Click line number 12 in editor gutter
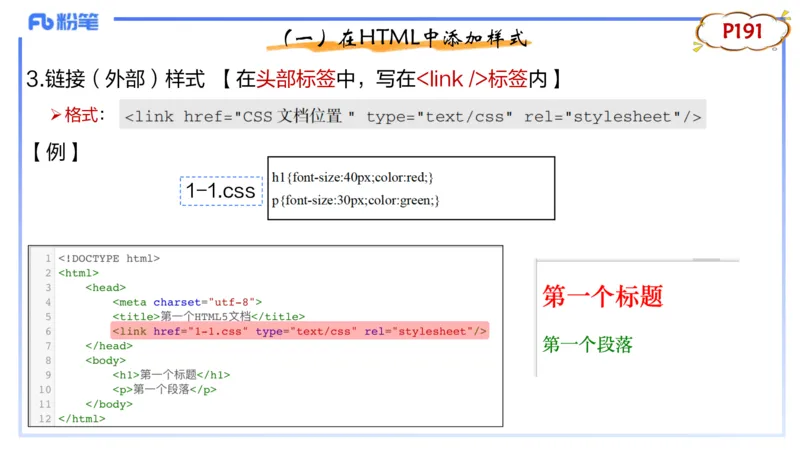The height and width of the screenshot is (450, 800). (x=45, y=419)
